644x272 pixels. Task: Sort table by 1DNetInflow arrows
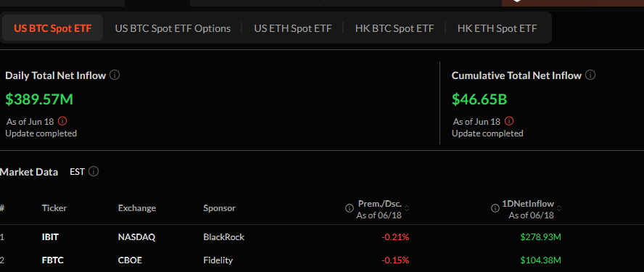point(558,208)
